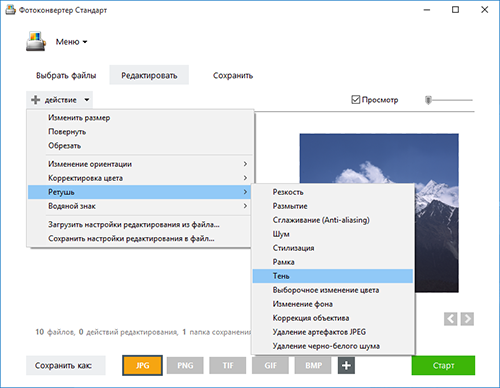Minimize the Фотоконвертер window
500x388 pixels.
point(427,10)
